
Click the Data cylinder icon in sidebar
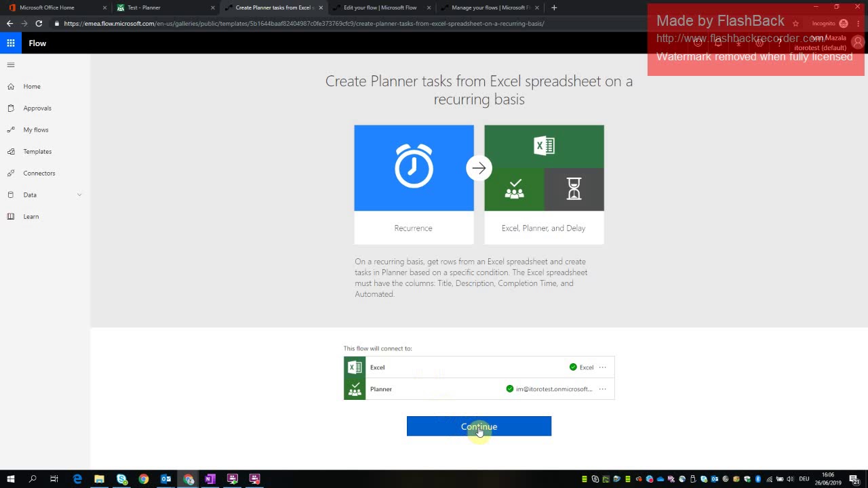click(11, 195)
